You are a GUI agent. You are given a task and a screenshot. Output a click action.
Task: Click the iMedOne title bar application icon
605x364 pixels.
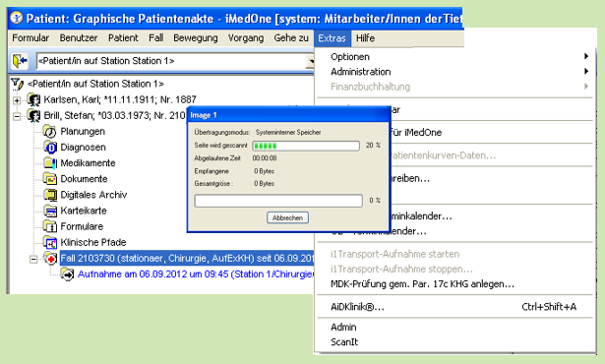(x=17, y=18)
